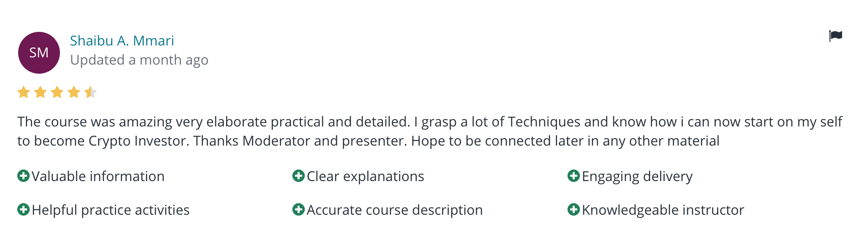Select the Helpful practice activities label
The image size is (868, 232).
tap(111, 210)
